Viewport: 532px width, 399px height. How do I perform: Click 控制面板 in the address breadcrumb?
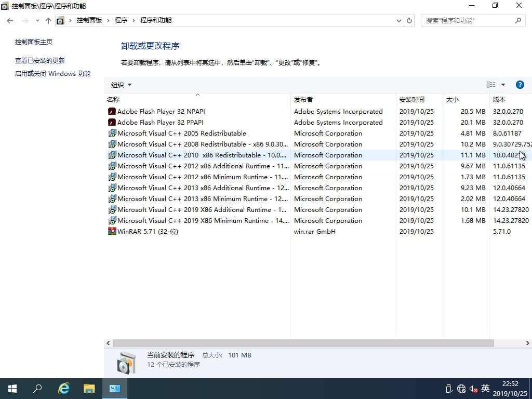tap(89, 20)
